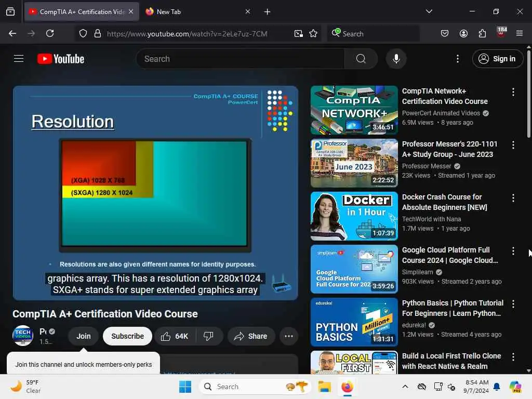Click the red extension badge showing 184
This screenshot has height=399, width=532.
501,33
